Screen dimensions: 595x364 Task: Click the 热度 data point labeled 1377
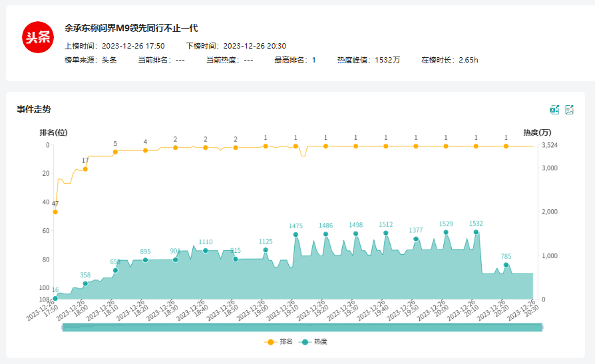point(416,239)
